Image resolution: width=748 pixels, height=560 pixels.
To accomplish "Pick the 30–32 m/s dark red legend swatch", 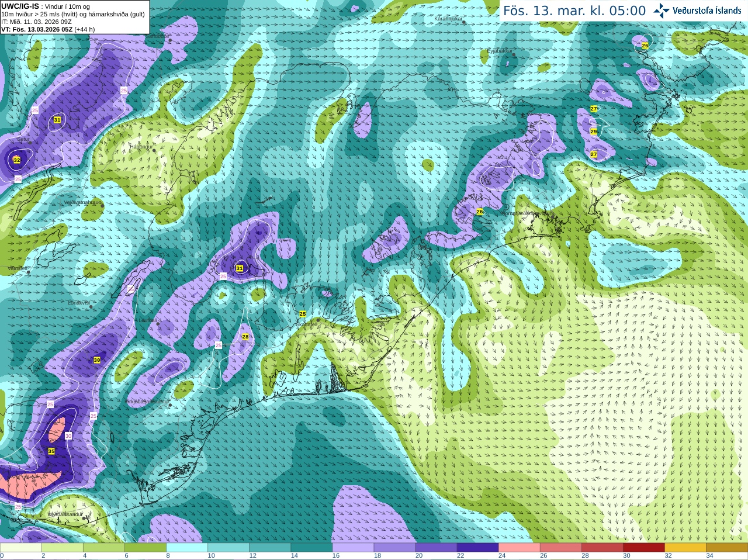I will point(643,548).
